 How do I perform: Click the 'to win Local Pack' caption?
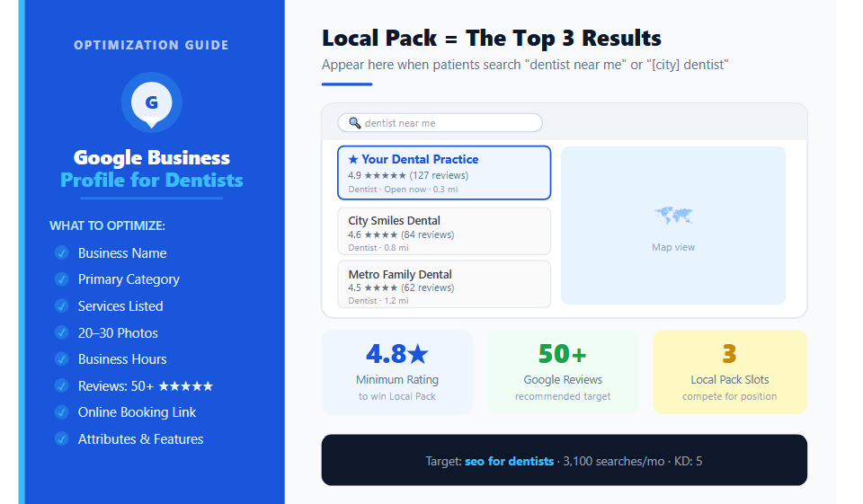coord(396,396)
